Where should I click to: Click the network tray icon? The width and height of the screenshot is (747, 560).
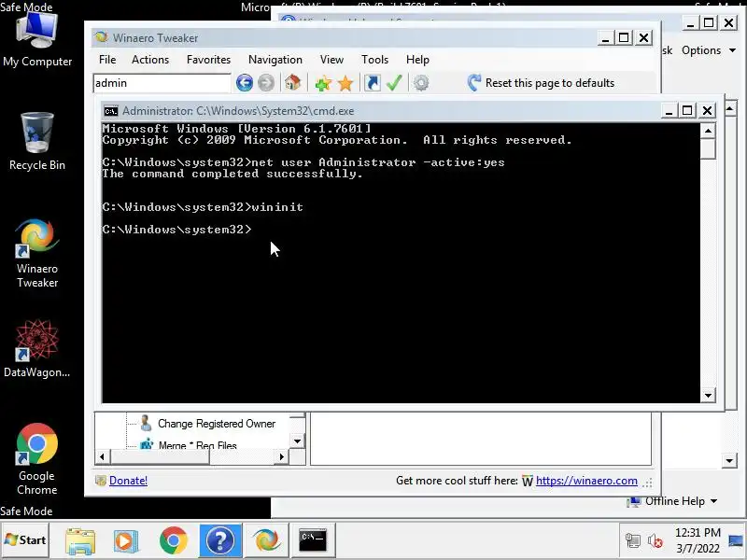click(x=633, y=541)
